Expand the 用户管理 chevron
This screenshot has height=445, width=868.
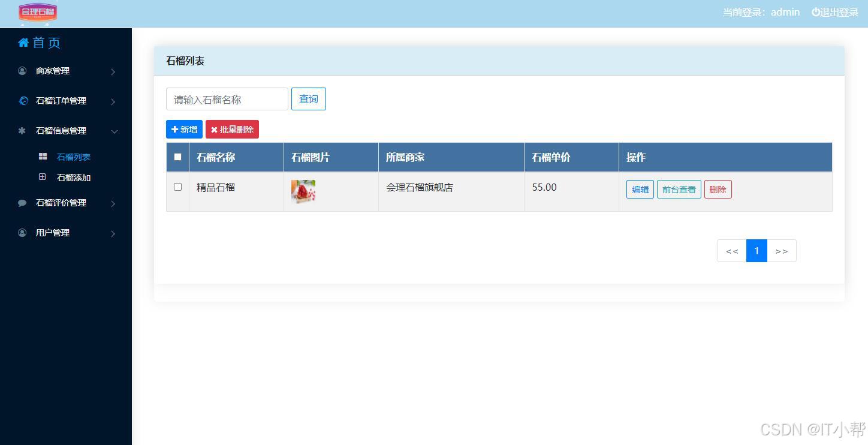coord(113,234)
